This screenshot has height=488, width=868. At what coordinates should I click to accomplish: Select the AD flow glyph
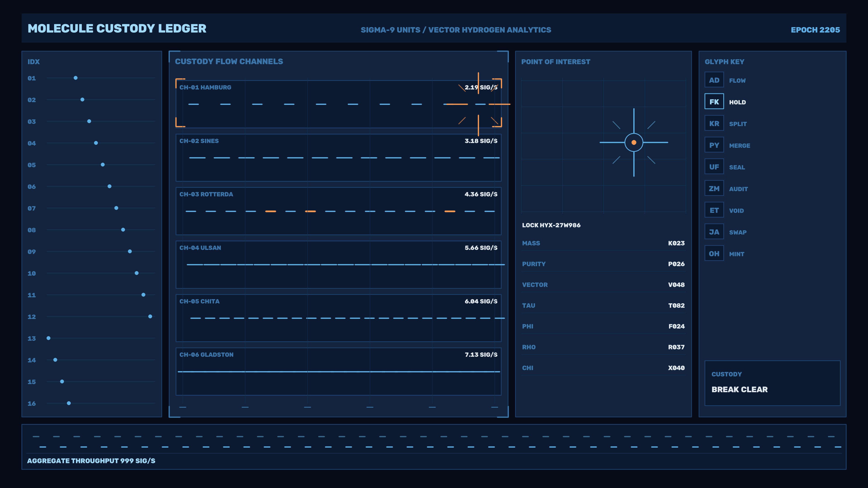714,80
